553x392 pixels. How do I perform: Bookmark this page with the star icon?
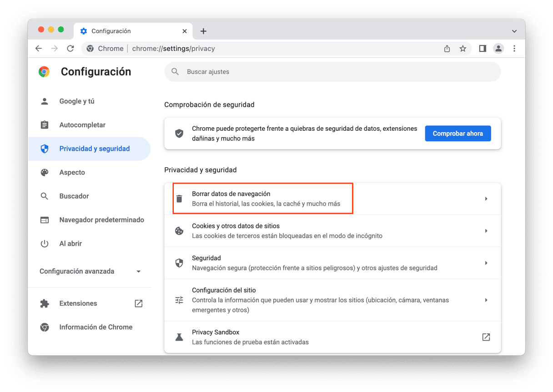click(463, 49)
